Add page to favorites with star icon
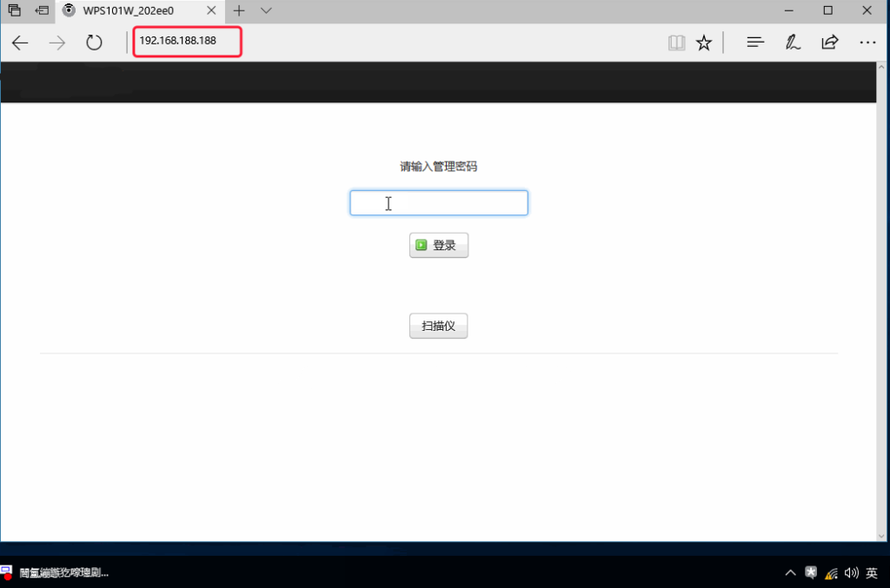The image size is (890, 588). [x=704, y=43]
